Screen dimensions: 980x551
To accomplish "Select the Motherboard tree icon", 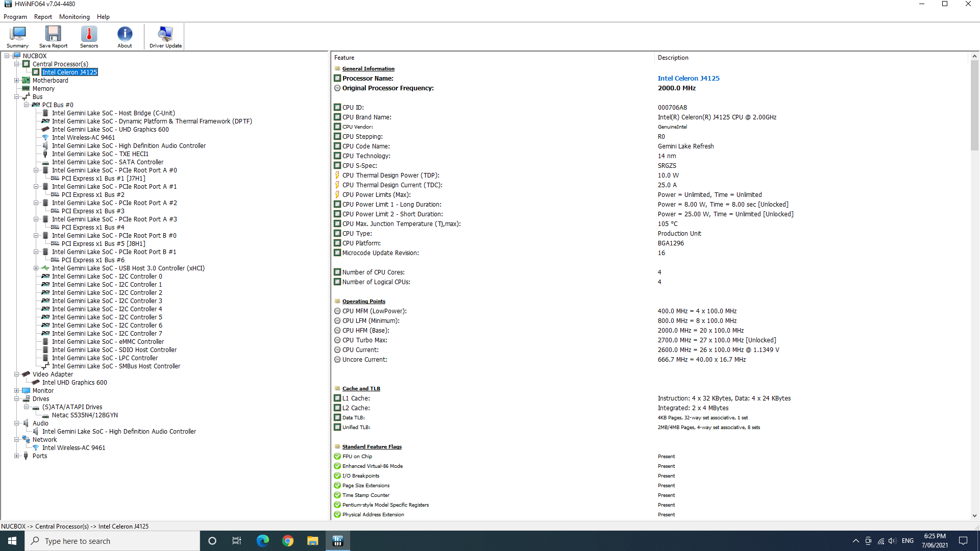I will tap(26, 81).
